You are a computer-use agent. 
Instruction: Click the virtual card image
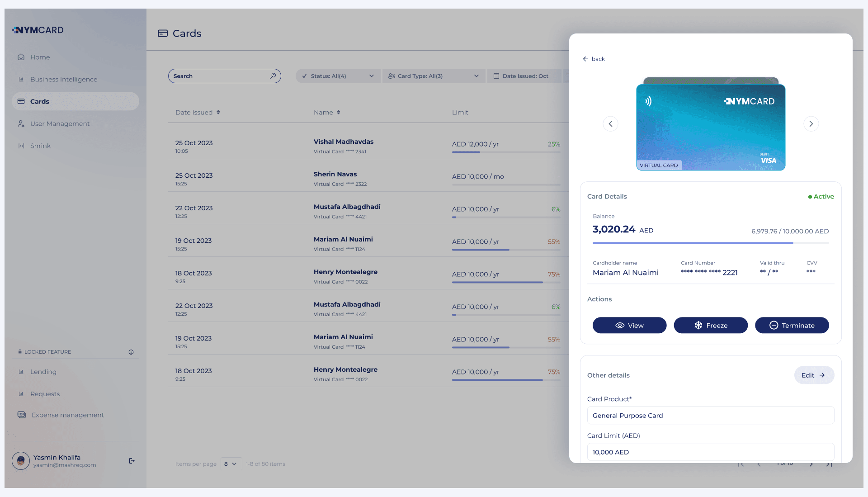711,127
